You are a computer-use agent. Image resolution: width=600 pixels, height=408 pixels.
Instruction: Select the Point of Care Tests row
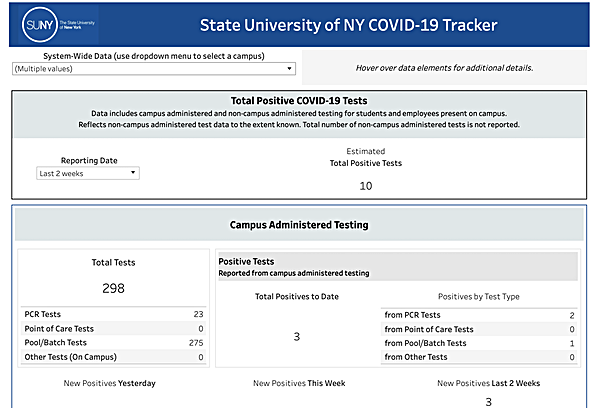tap(112, 328)
